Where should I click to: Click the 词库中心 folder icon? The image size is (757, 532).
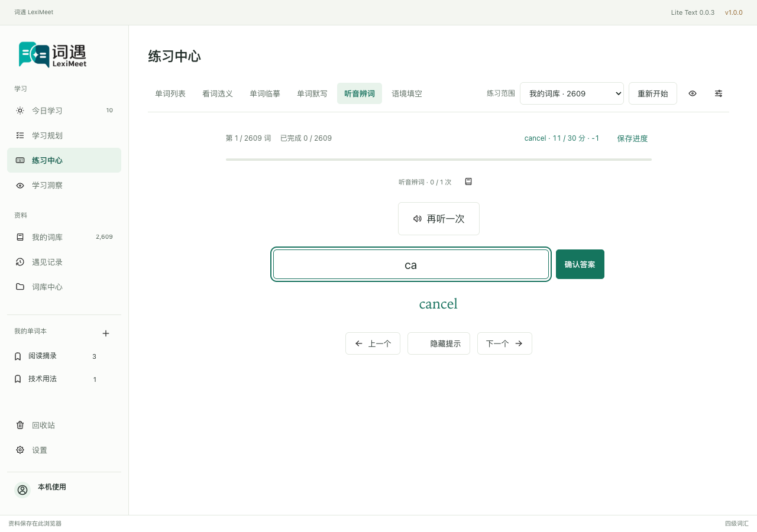[20, 287]
